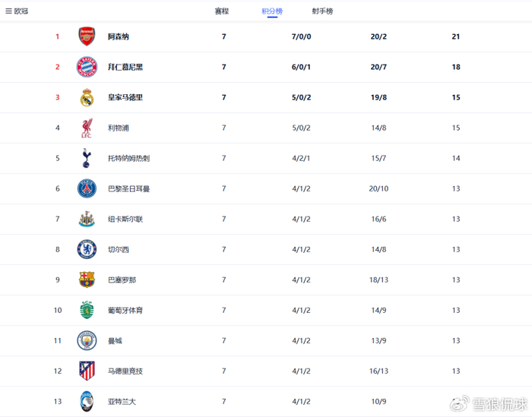Click the Sporting CP logo
The image size is (532, 417).
point(87,310)
